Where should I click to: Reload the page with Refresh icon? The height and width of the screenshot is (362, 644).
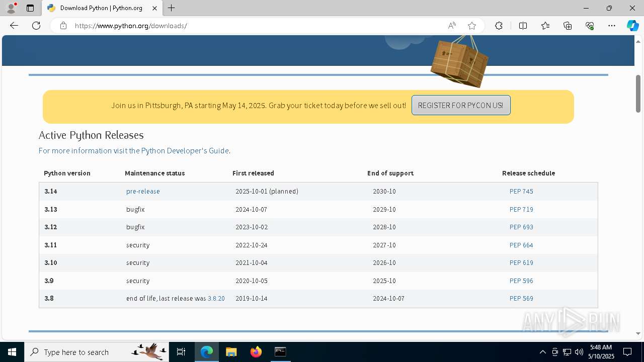tap(36, 26)
